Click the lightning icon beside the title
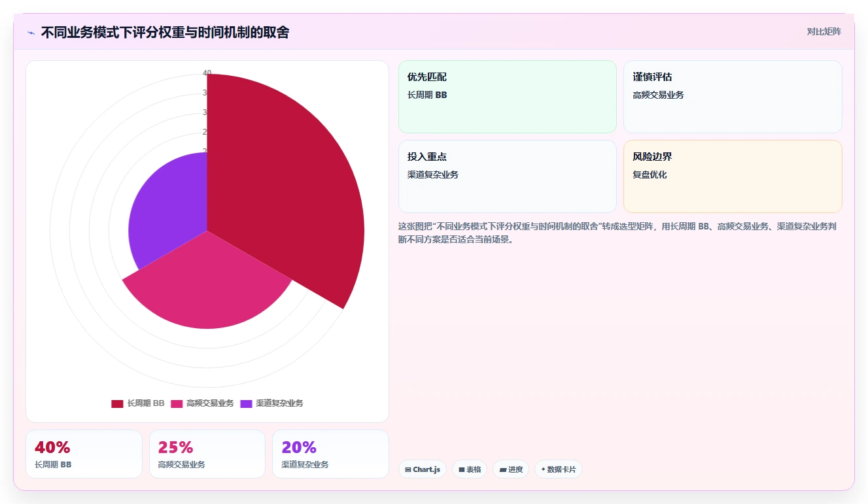 [x=31, y=33]
